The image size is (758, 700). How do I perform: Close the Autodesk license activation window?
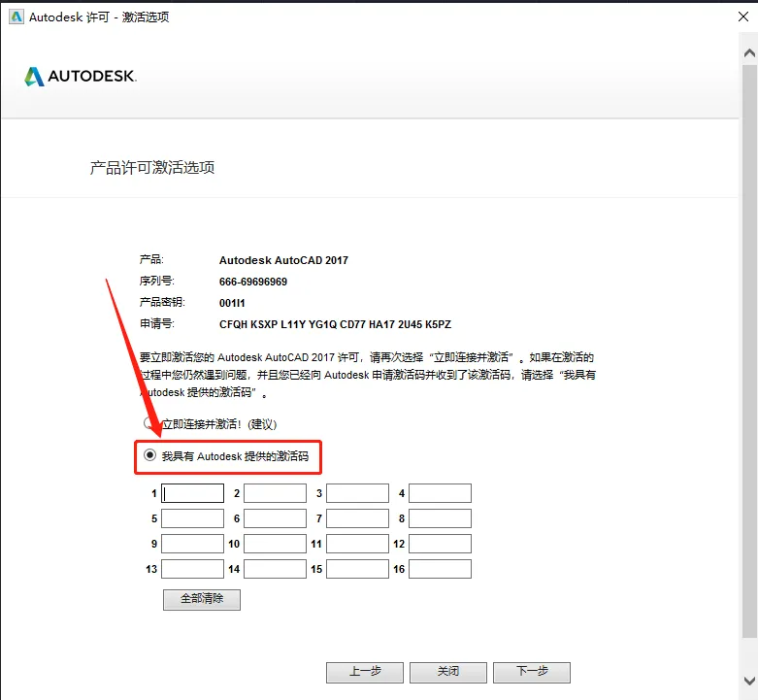pyautogui.click(x=743, y=17)
